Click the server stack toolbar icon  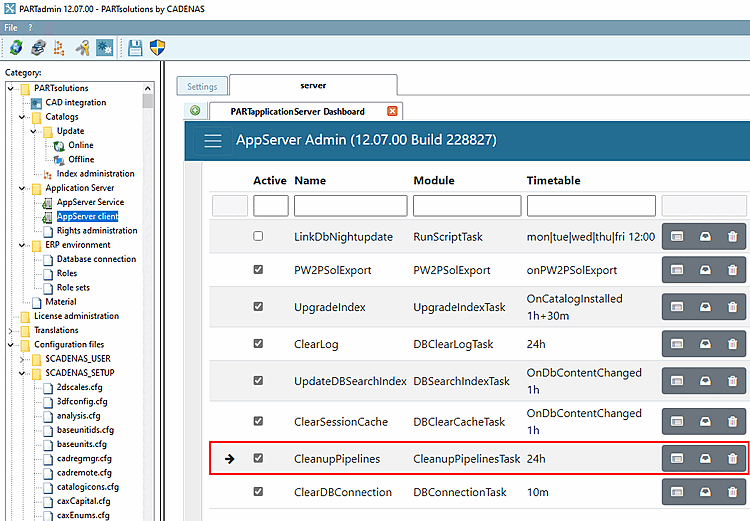[x=38, y=47]
